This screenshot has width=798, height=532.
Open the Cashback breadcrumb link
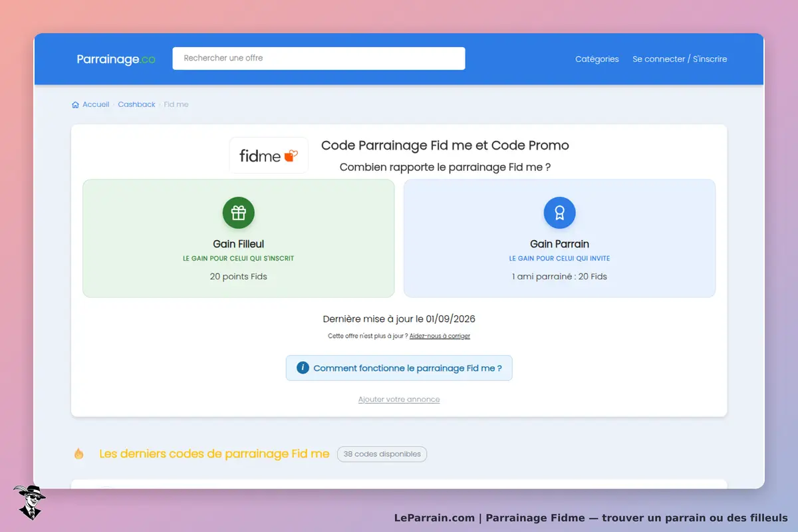(136, 104)
